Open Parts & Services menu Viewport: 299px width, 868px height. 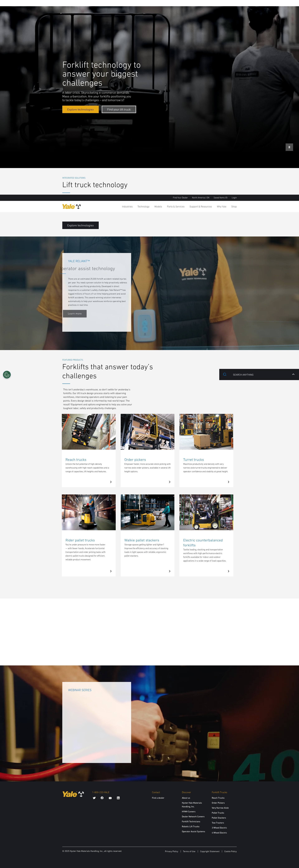click(x=176, y=207)
